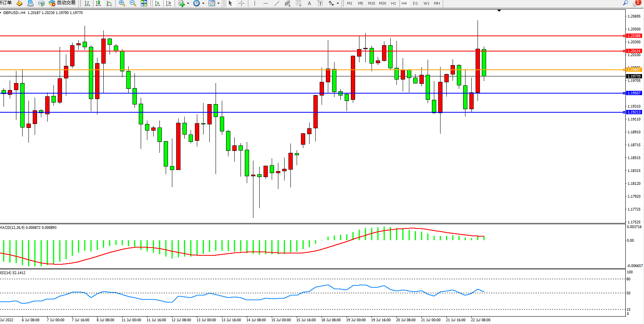This screenshot has width=644, height=324.
Task: Click the Zoom In magnifier icon
Action: click(x=122, y=3)
